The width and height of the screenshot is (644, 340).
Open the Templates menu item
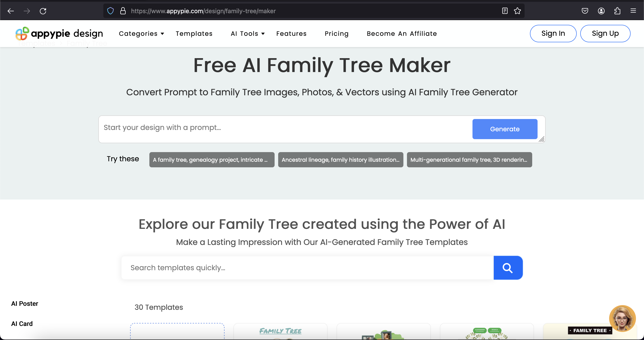194,34
